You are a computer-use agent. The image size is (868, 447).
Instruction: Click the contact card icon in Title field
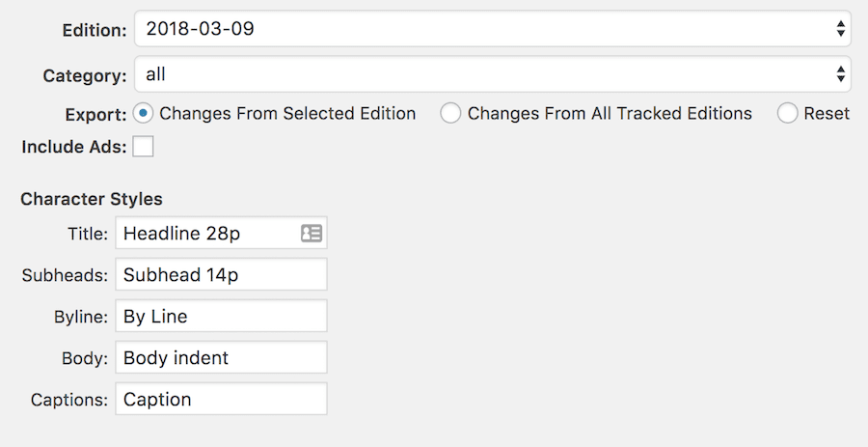tap(312, 234)
